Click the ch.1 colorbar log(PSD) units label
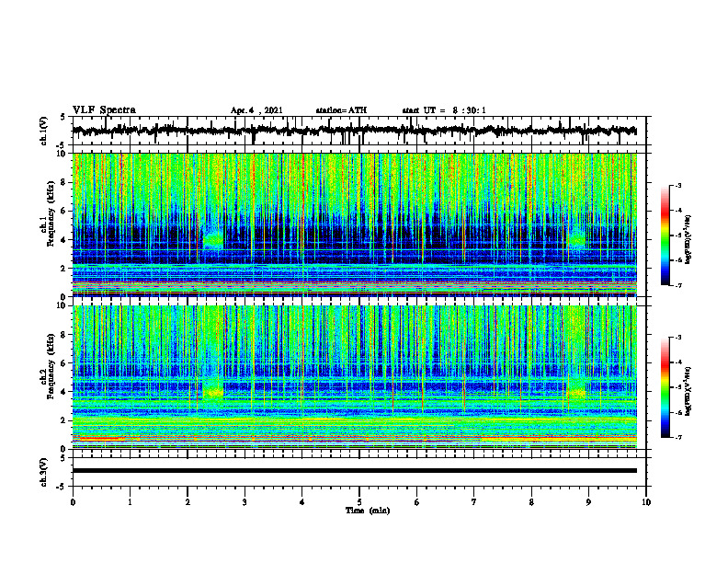 click(x=688, y=240)
